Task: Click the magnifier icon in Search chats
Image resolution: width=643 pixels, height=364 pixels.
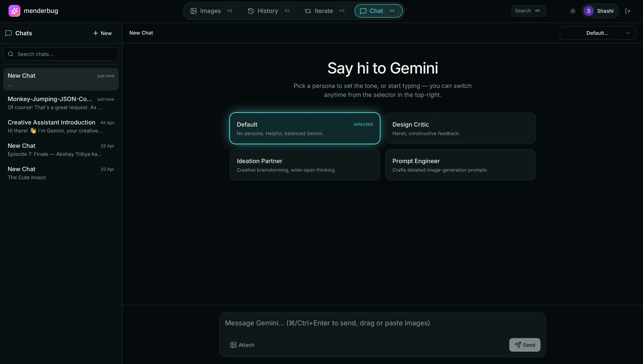Action: (x=10, y=54)
